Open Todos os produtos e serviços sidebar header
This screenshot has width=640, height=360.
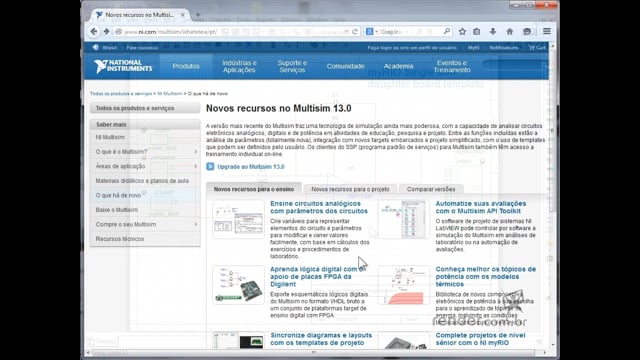tap(145, 108)
